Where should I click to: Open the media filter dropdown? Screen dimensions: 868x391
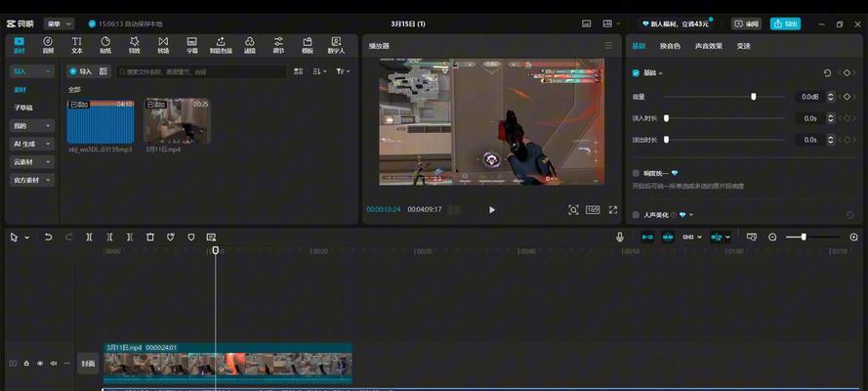(x=344, y=71)
